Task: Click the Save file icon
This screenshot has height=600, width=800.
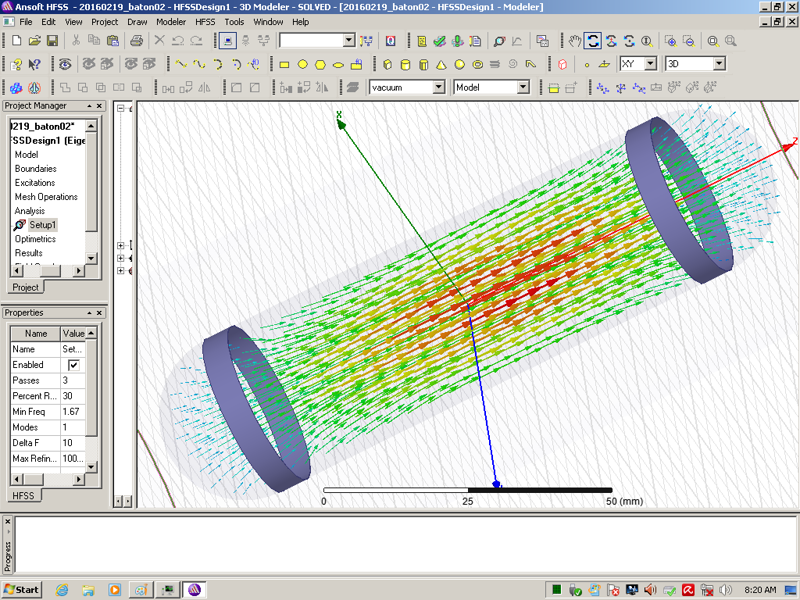Action: tap(52, 41)
